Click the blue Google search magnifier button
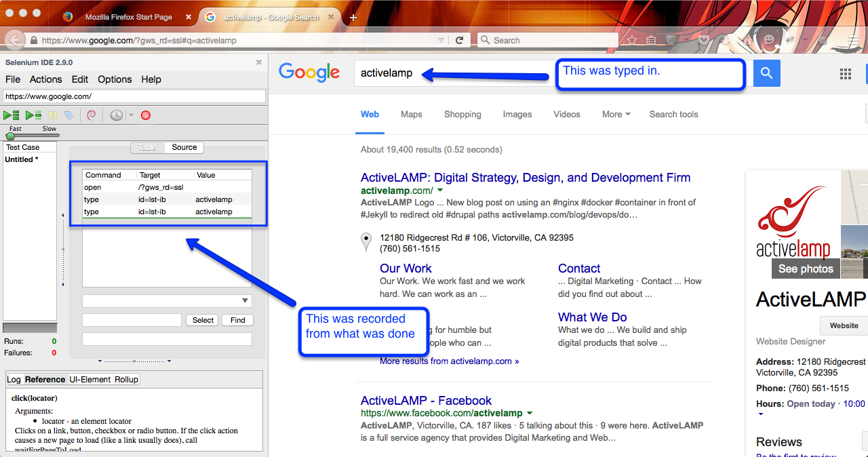Screen dimensions: 868x457 coord(766,73)
